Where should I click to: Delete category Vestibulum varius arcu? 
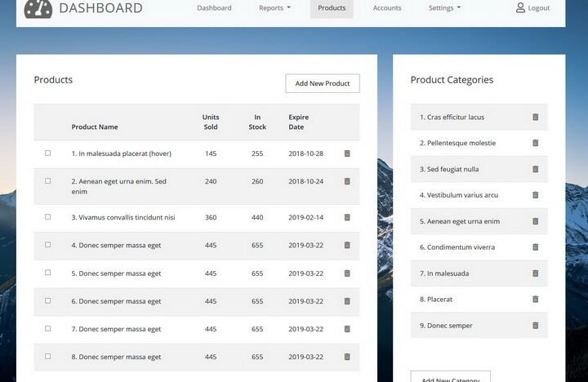point(536,195)
